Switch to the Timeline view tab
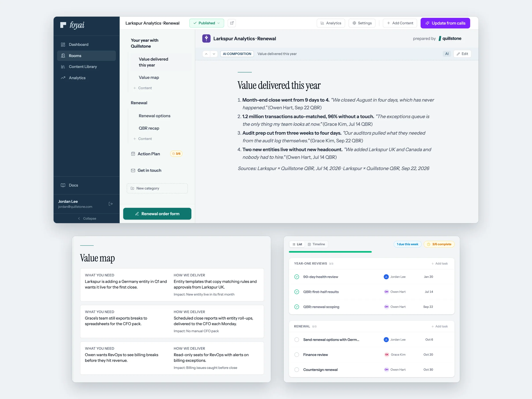 tap(316, 244)
